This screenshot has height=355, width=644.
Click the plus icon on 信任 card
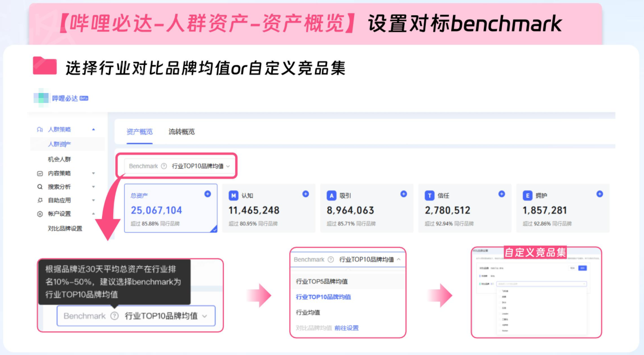point(502,194)
